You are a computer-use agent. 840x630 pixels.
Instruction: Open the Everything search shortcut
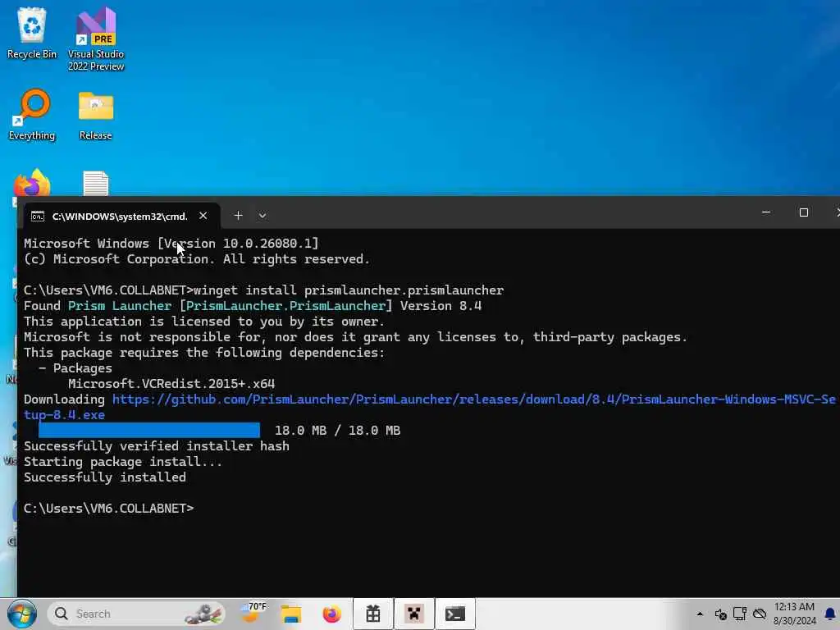coord(32,115)
